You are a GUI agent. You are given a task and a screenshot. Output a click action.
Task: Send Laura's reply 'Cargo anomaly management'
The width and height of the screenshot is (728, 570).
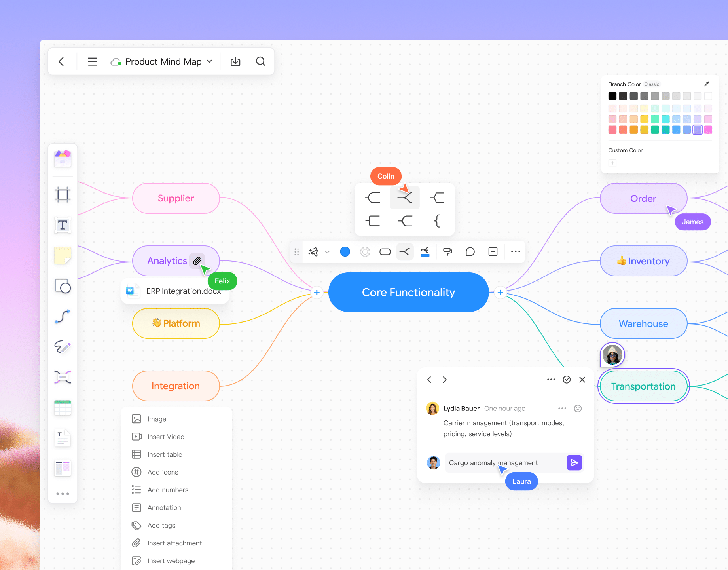pos(574,462)
